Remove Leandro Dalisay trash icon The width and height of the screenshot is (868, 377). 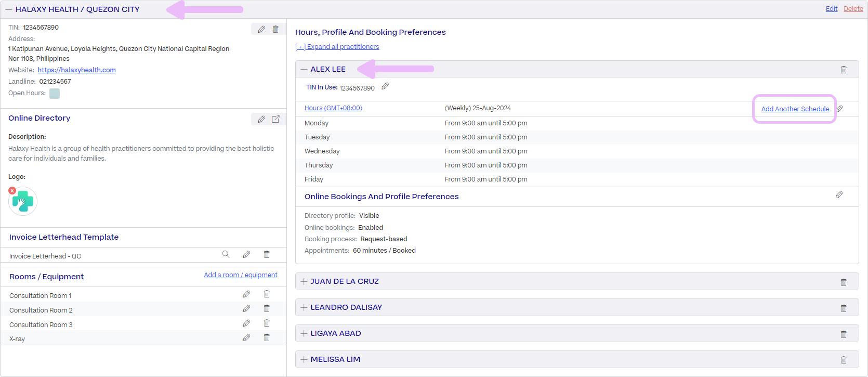pyautogui.click(x=844, y=308)
